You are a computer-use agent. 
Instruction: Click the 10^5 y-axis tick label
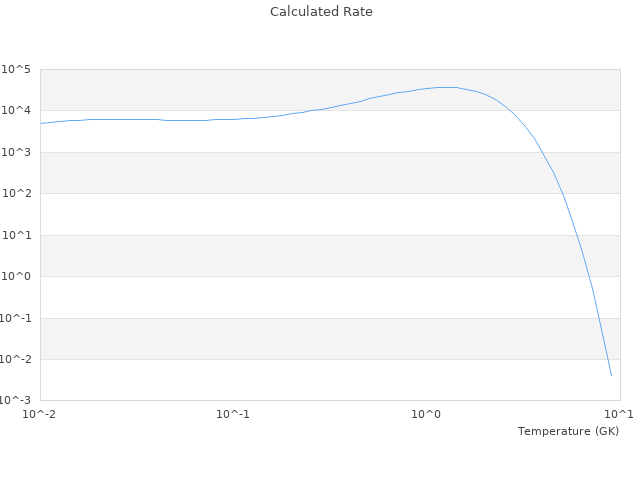(x=17, y=69)
